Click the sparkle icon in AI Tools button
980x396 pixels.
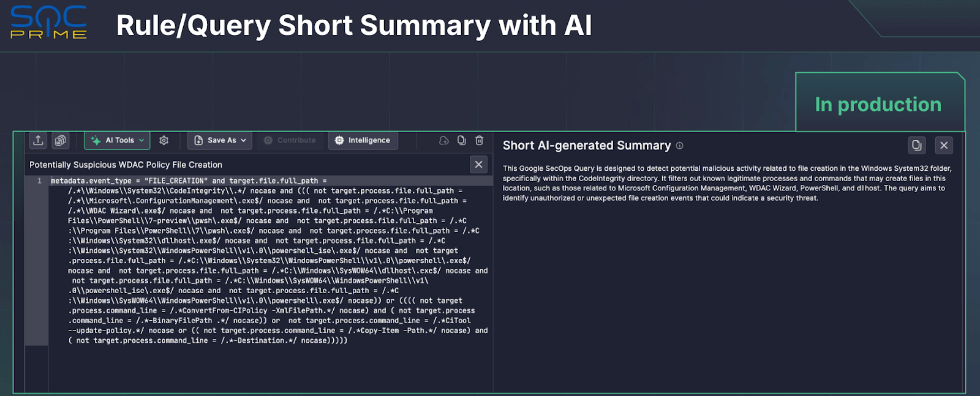click(96, 140)
